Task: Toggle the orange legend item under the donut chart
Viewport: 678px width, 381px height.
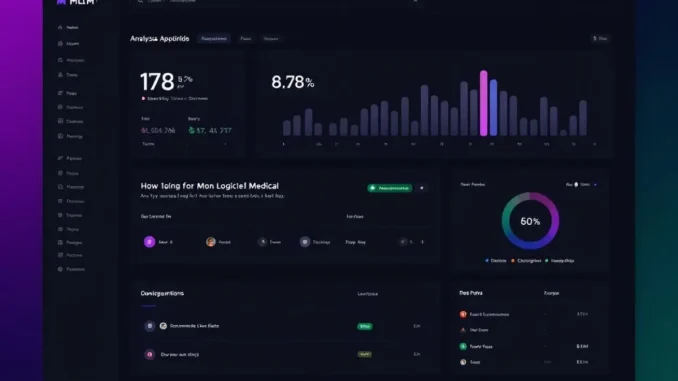Action: tap(526, 261)
